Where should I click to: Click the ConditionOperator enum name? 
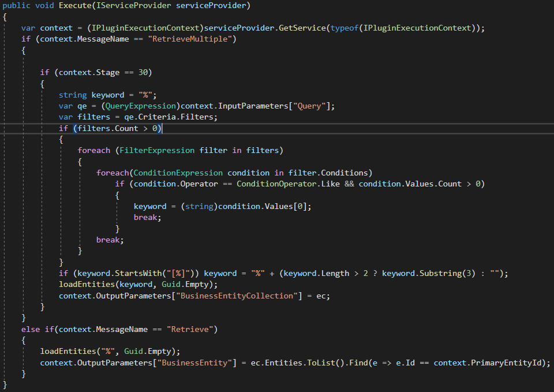(x=276, y=184)
